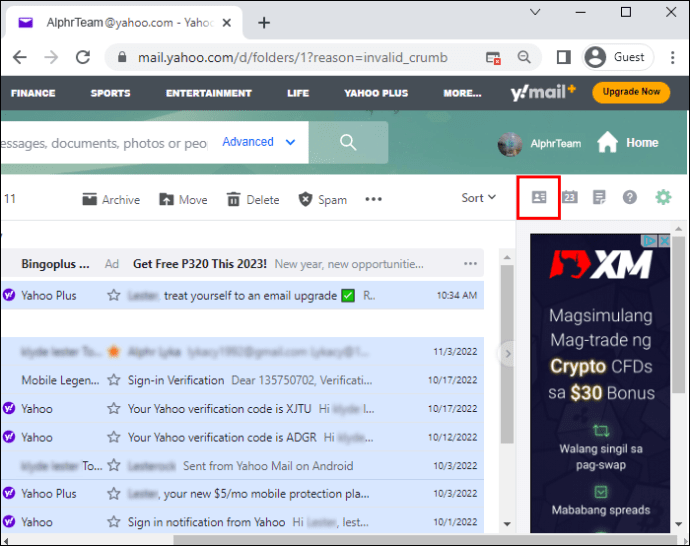Open the 10:34 AM Yahoo Plus email
Viewport: 690px width, 546px height.
click(x=242, y=295)
